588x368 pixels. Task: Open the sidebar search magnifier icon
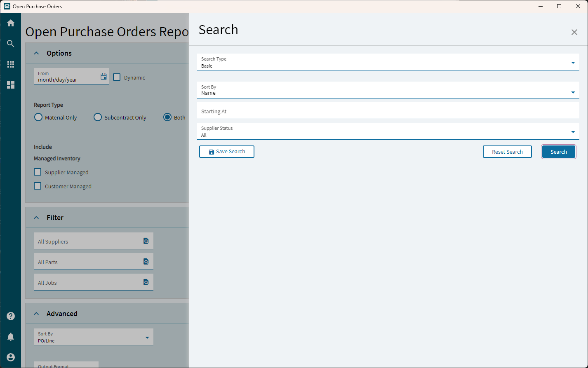point(11,44)
